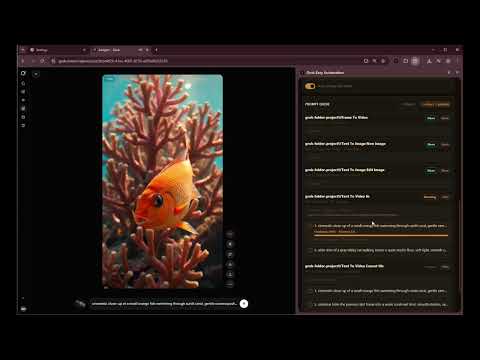This screenshot has height=360, width=480.
Task: Select the Text To Video Extend 10s title
Action: [344, 266]
